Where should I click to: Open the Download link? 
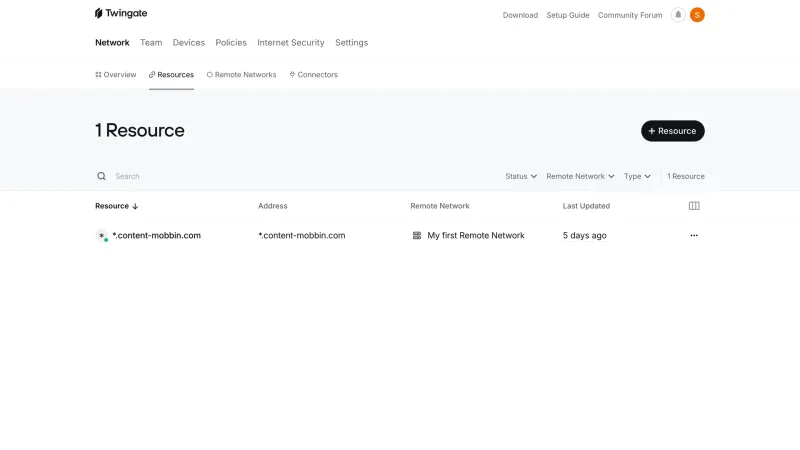[x=520, y=15]
